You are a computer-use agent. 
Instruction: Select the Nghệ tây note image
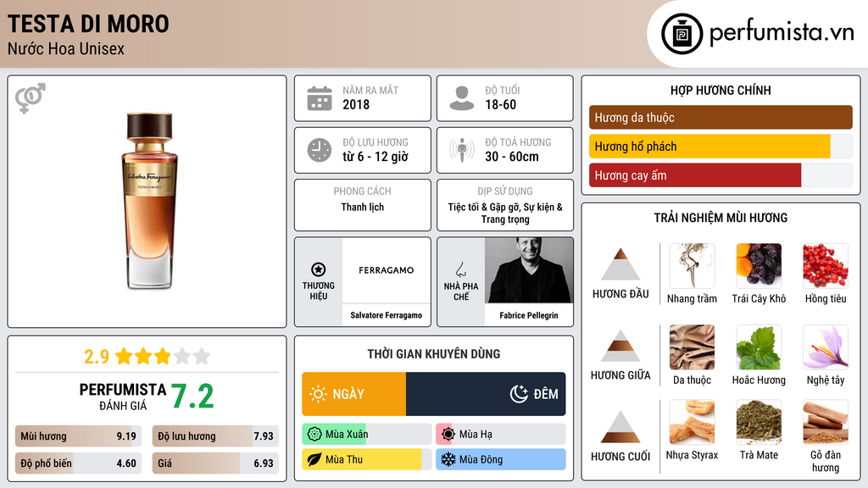[x=826, y=347]
